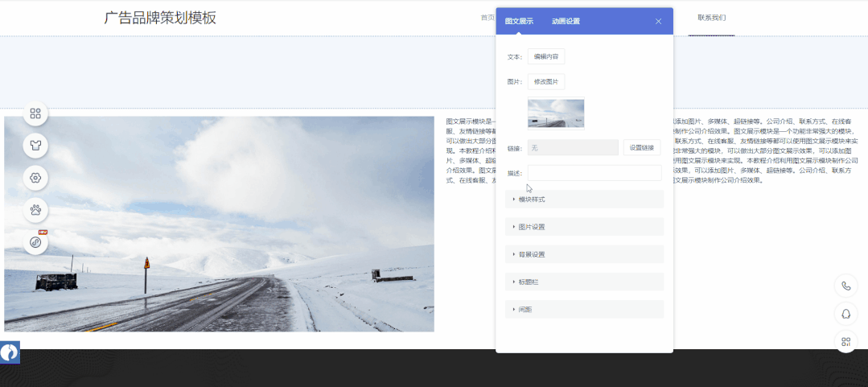868x387 pixels.
Task: Click the blue logo icon at bottom-left
Action: tap(10, 352)
